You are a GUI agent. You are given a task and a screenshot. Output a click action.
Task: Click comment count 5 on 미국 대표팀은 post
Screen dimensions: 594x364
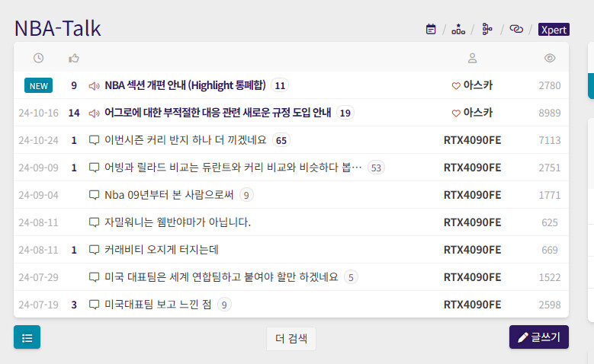click(351, 277)
